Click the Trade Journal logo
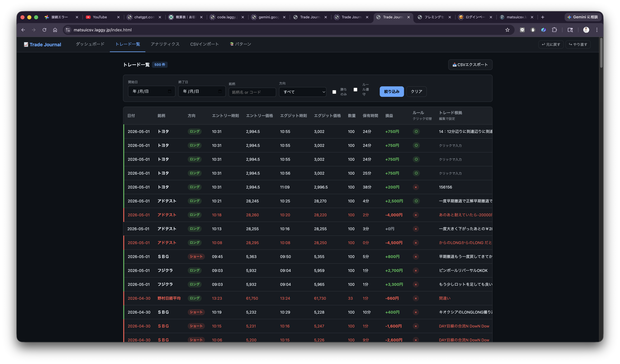 tap(42, 45)
